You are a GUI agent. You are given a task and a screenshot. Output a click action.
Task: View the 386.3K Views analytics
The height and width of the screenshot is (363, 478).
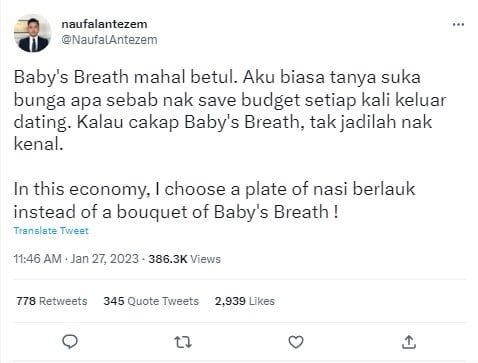click(184, 259)
